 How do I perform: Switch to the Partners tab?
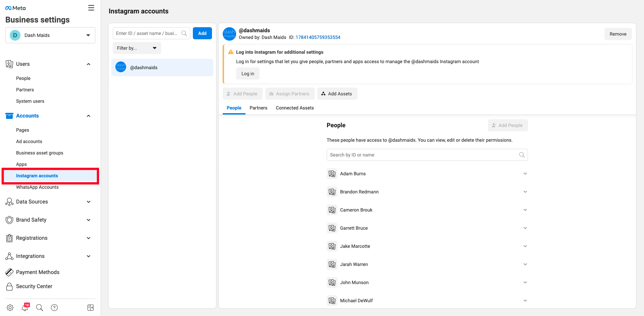tap(258, 108)
